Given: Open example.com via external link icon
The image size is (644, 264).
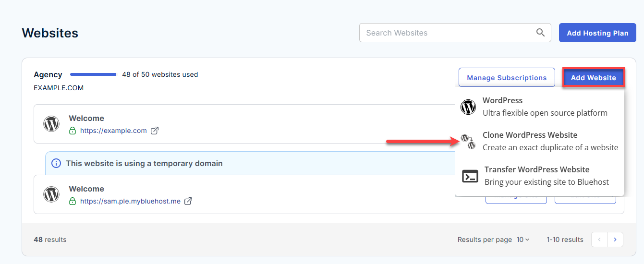Looking at the screenshot, I should (155, 131).
